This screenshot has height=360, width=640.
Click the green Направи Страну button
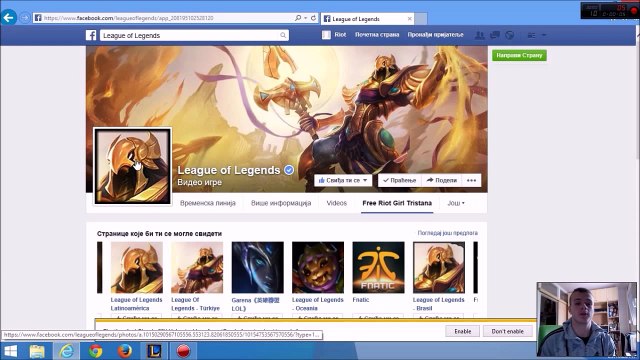coord(519,55)
